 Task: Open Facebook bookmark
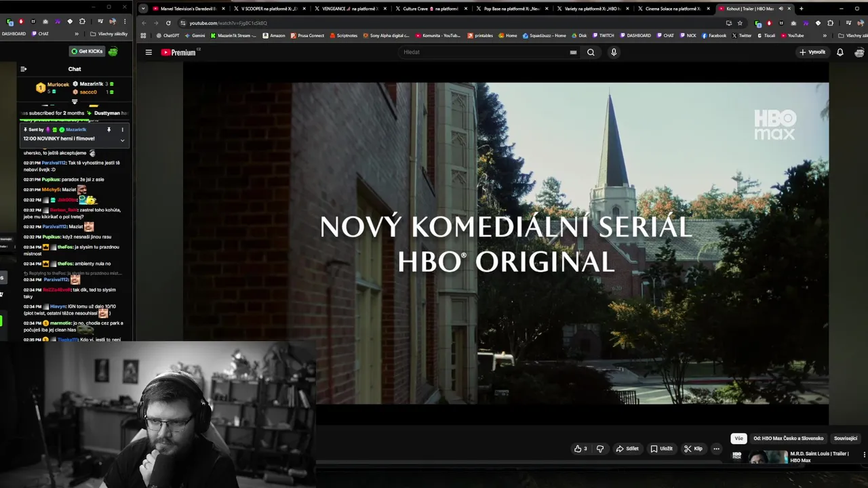713,36
